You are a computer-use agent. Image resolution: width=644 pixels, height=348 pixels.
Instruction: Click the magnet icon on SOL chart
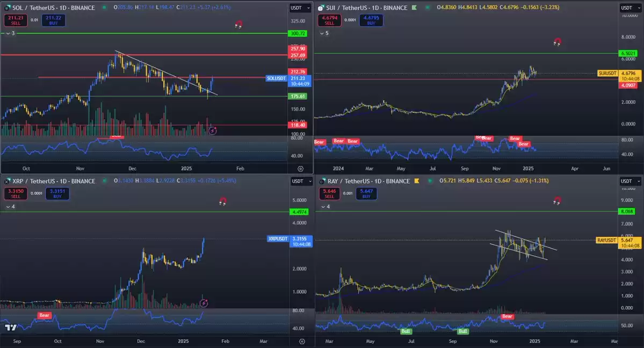(x=238, y=24)
